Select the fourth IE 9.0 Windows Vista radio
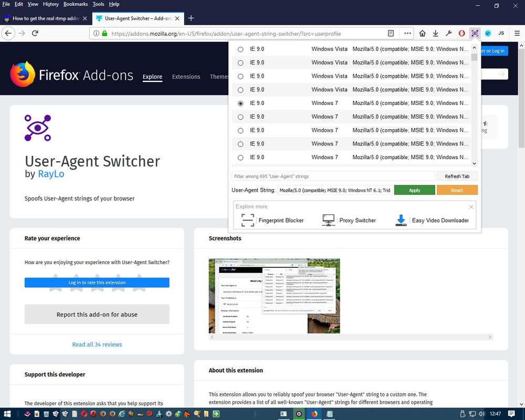 (x=240, y=90)
